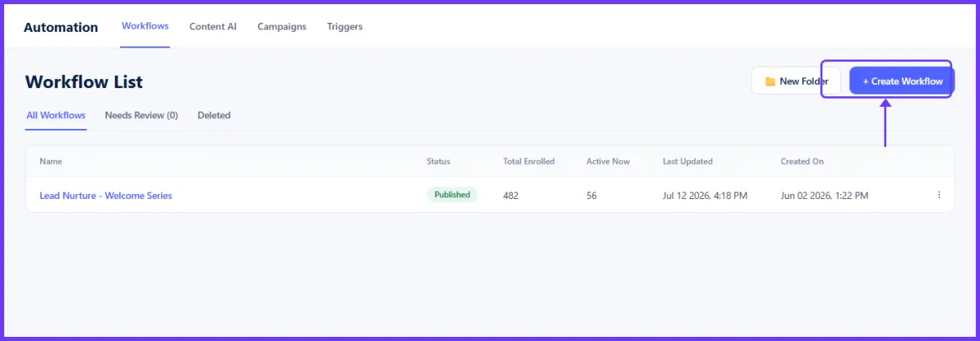Click the Total Enrolled column header
This screenshot has width=980, height=341.
coord(528,162)
